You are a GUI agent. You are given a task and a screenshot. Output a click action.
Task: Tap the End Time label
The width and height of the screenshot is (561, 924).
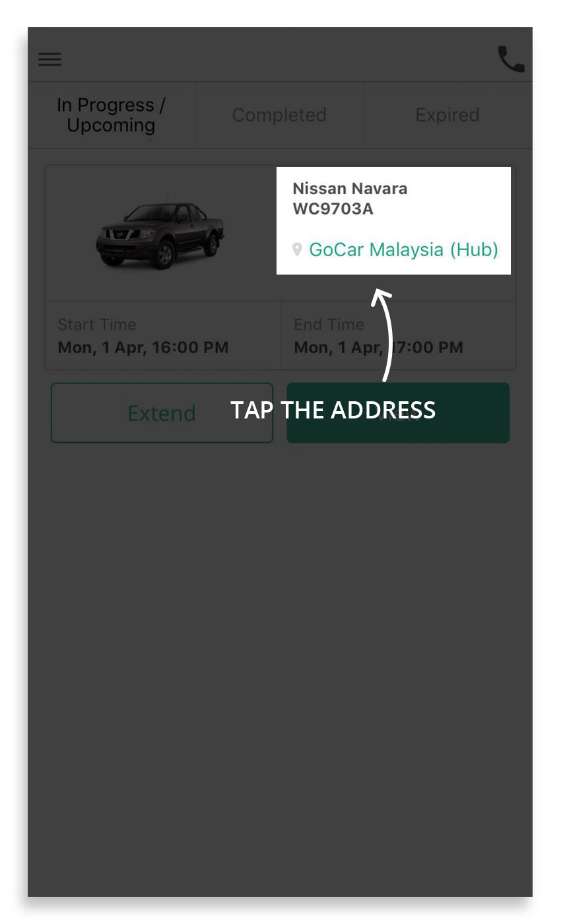pos(329,325)
